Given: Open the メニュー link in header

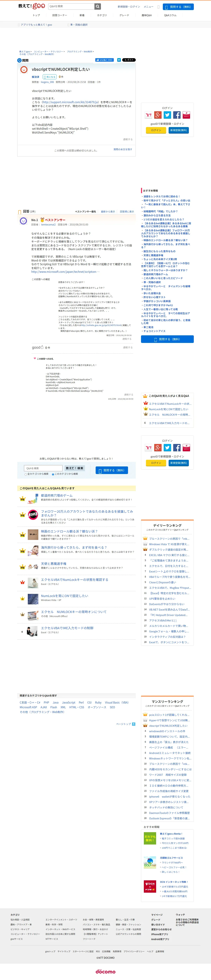Looking at the screenshot, I should point(149,7).
